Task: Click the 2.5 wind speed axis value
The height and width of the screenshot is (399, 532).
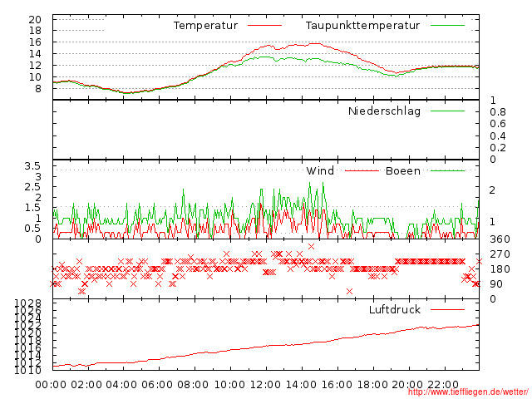Action: click(x=32, y=187)
